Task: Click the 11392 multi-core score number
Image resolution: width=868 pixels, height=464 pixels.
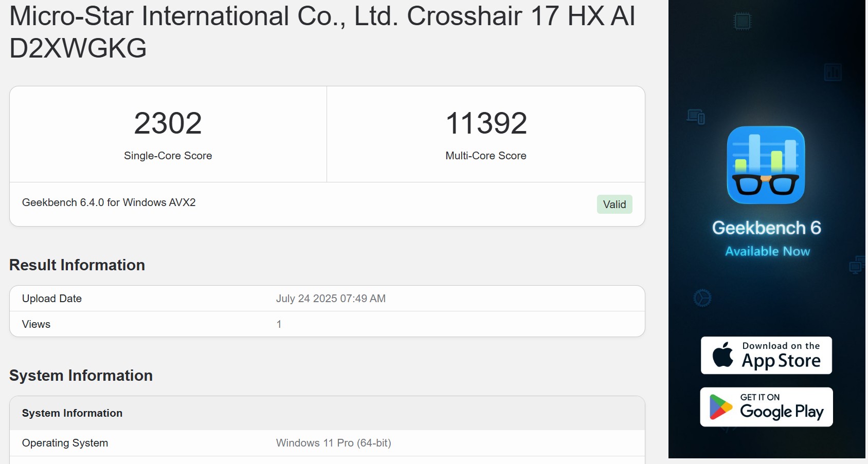Action: coord(486,123)
